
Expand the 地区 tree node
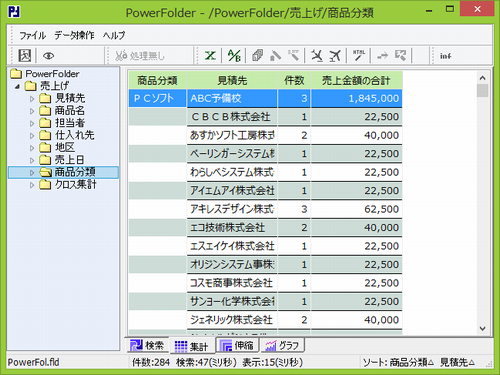click(32, 148)
